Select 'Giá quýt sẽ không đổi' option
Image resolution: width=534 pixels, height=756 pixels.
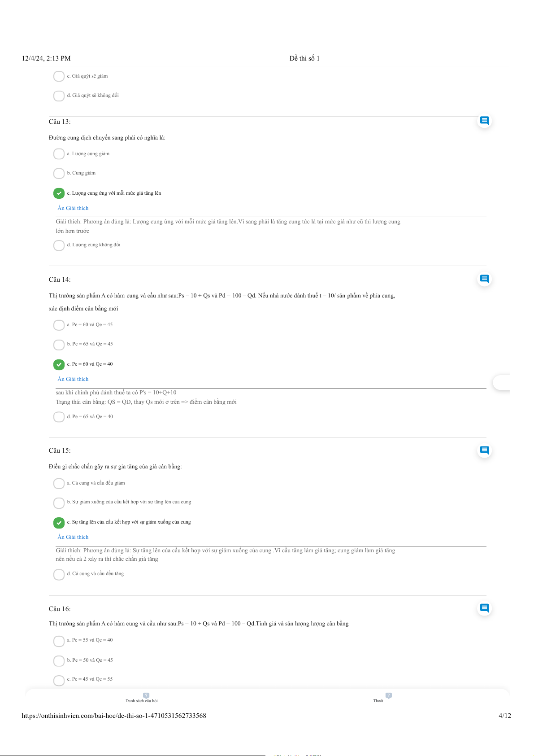click(59, 96)
